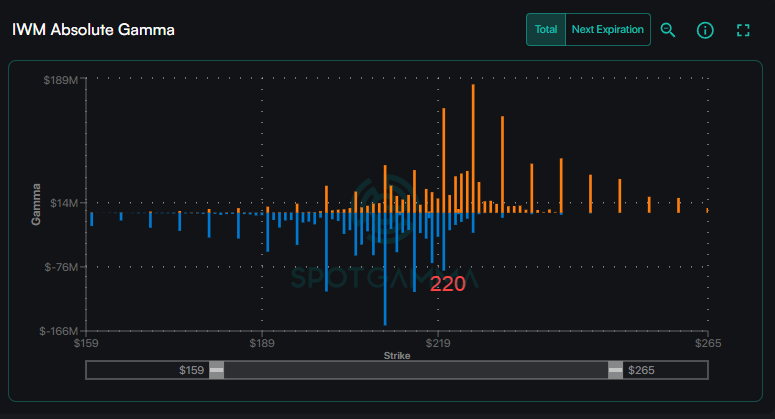Select the Next Expiration toggle

[x=607, y=30]
